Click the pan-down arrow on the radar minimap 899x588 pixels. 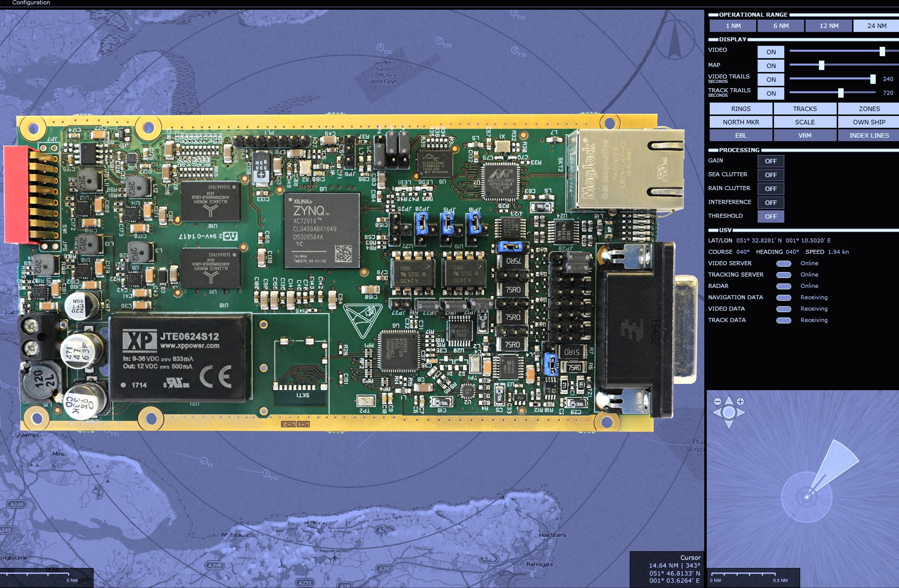(729, 425)
